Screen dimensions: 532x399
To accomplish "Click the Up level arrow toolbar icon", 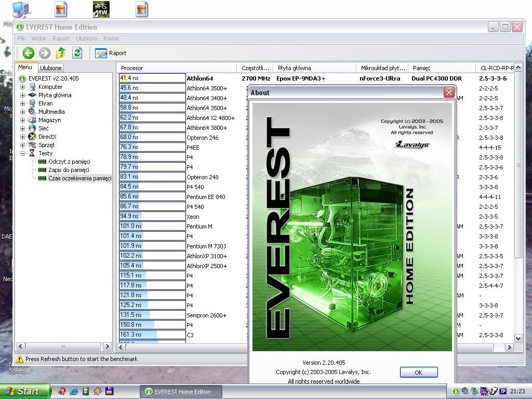I will (x=61, y=53).
